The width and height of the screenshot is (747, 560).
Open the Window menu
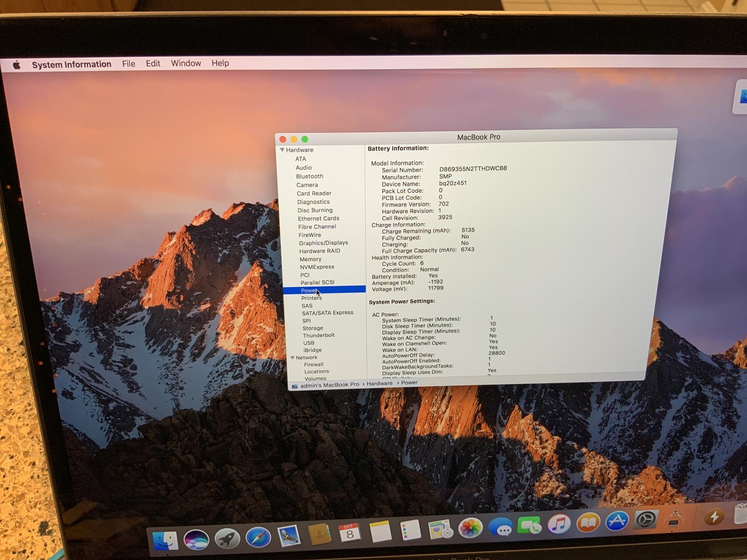pos(186,63)
